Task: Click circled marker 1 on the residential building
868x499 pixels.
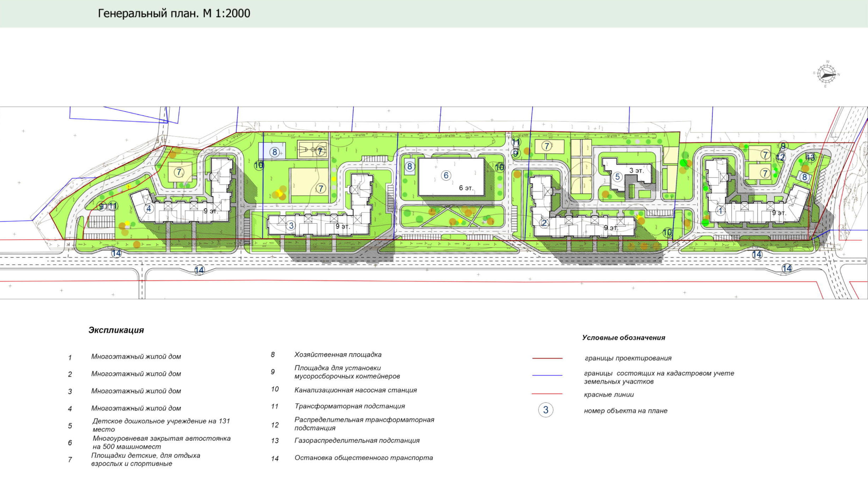Action: click(x=720, y=211)
